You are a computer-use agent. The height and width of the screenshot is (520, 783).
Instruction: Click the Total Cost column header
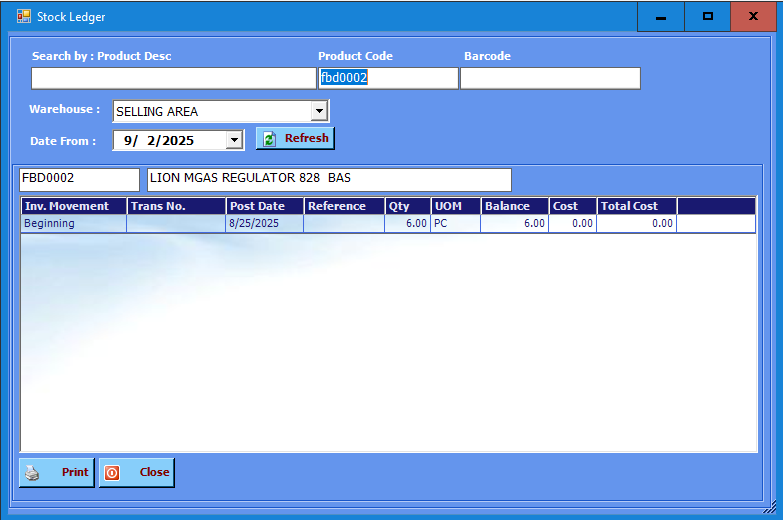(636, 206)
